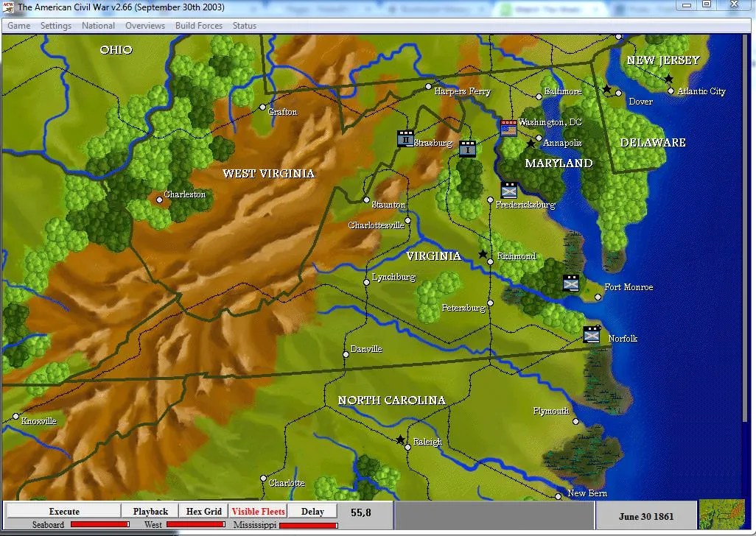
Task: Click the Playback button
Action: coord(150,511)
